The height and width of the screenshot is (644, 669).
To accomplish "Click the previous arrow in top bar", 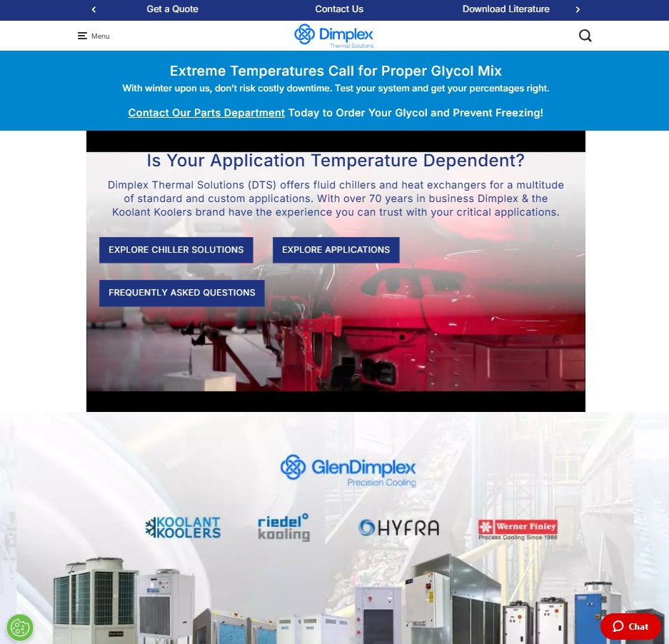I will 94,9.
